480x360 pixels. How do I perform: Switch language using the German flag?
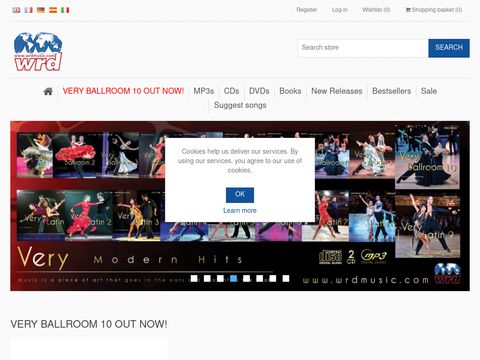41,10
